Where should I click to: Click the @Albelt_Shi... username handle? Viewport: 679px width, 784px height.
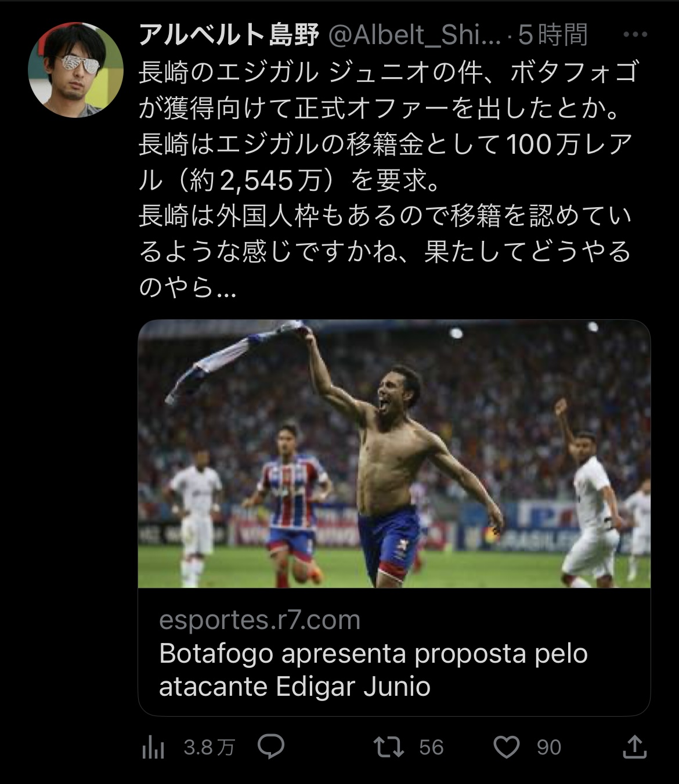[x=414, y=36]
